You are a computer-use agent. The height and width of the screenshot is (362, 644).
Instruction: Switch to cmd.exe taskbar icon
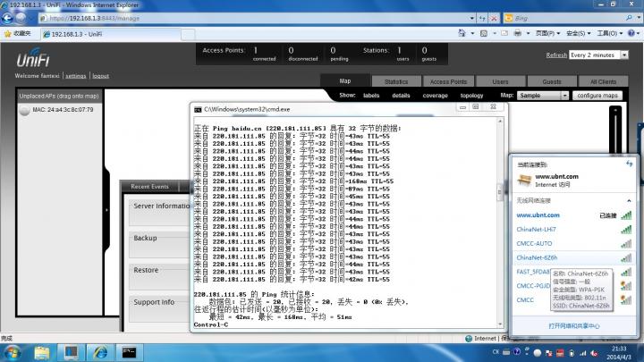pyautogui.click(x=129, y=352)
